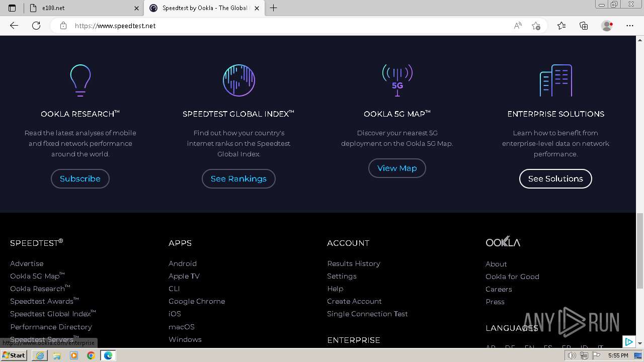Open Create Account link
644x362 pixels.
tap(354, 301)
